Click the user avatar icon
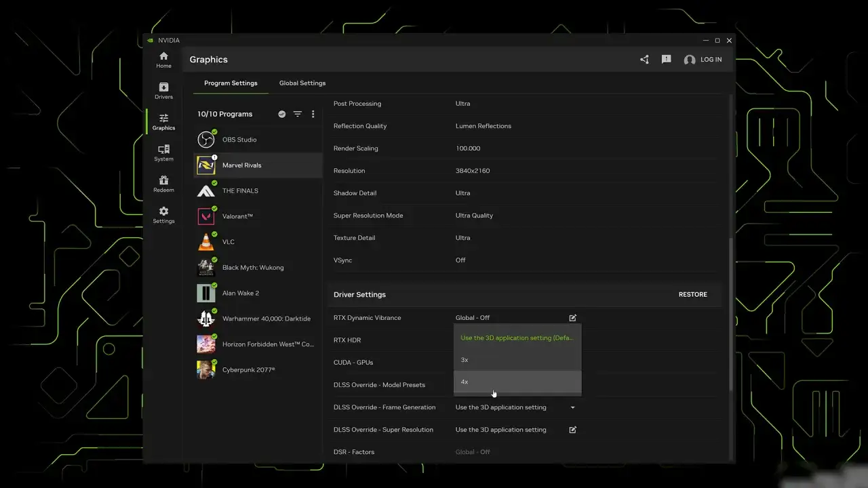 690,60
